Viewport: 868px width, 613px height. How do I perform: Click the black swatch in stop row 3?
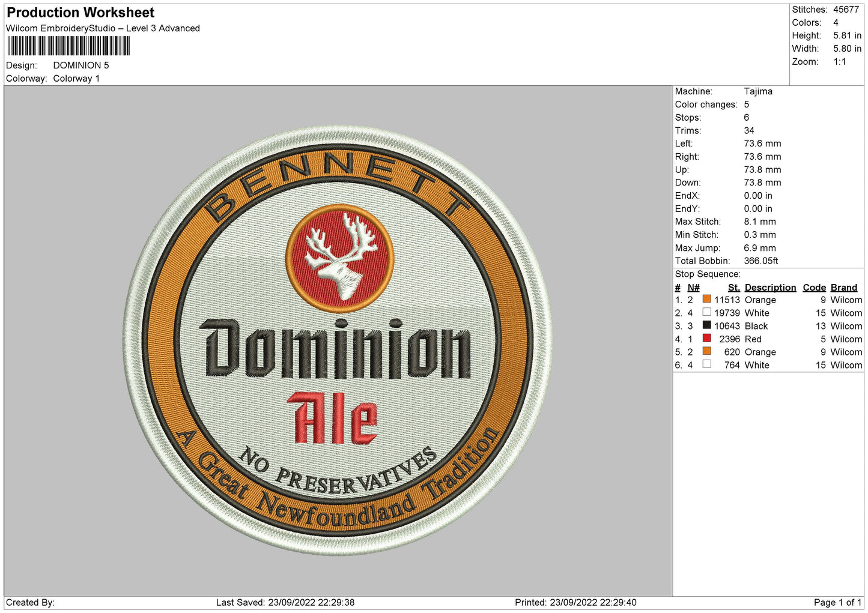coord(706,325)
